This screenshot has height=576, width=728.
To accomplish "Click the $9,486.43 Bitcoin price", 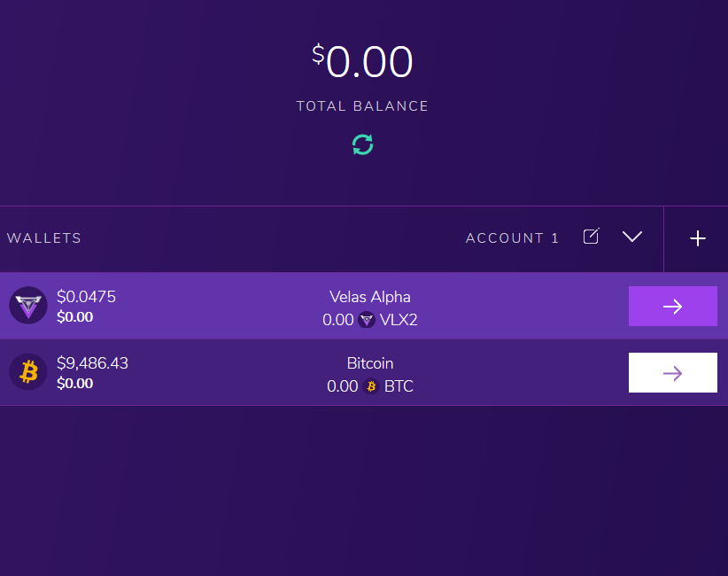I will (92, 363).
